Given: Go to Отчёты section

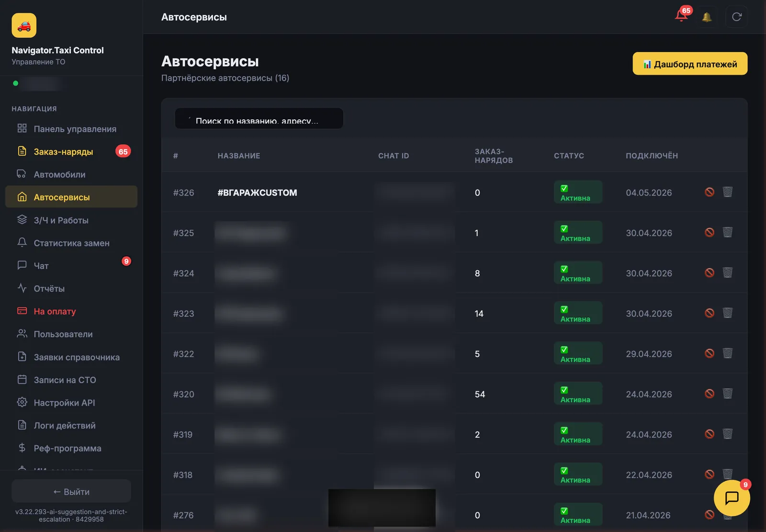Looking at the screenshot, I should [71, 288].
